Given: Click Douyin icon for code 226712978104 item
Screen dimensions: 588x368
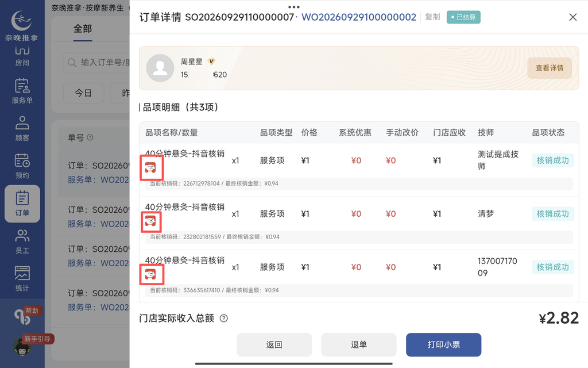Looking at the screenshot, I should [151, 167].
